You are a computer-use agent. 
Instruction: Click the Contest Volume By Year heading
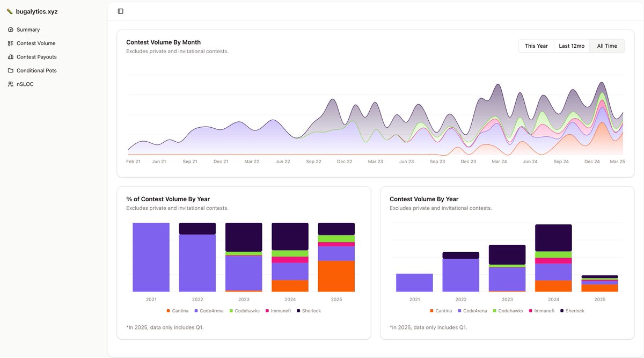[x=424, y=199]
